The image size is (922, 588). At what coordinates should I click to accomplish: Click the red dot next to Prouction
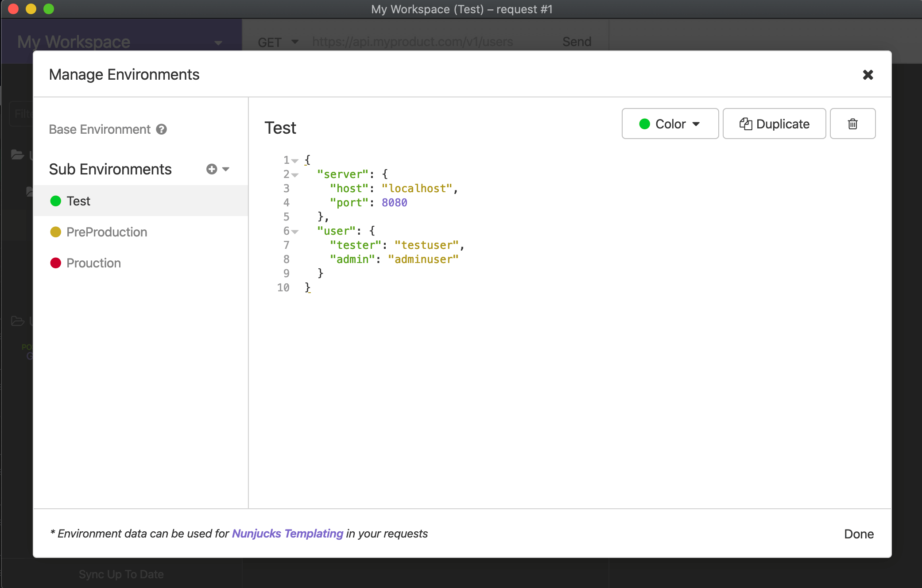pyautogui.click(x=55, y=263)
